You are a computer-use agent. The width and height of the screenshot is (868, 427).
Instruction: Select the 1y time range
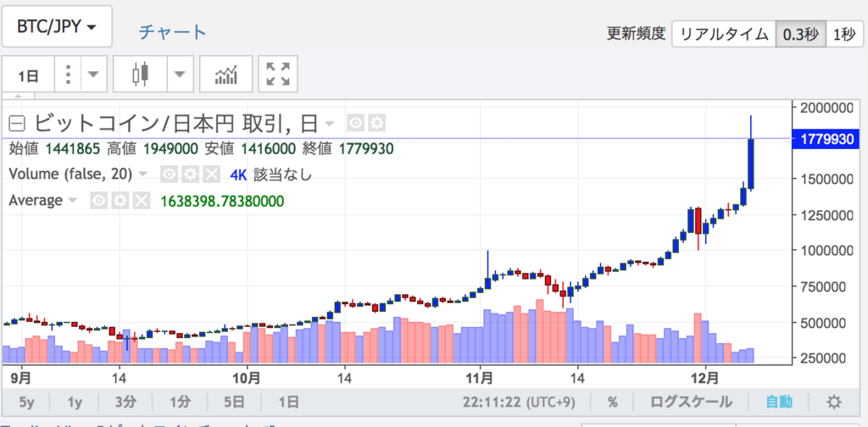click(x=75, y=402)
